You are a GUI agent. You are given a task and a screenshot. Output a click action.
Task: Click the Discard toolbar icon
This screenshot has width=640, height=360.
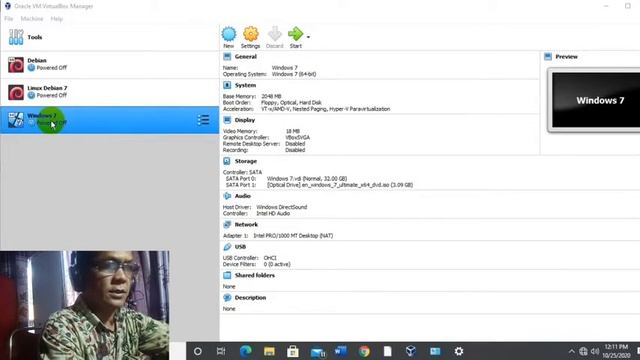275,34
